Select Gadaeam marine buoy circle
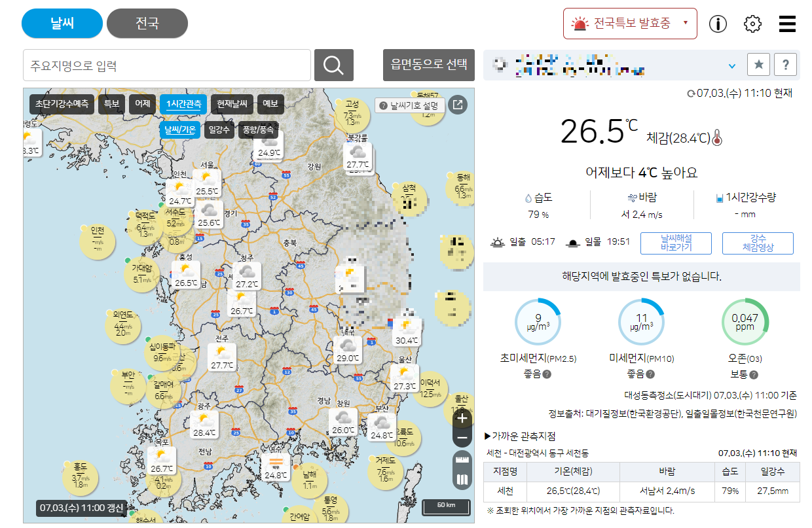 [x=141, y=274]
